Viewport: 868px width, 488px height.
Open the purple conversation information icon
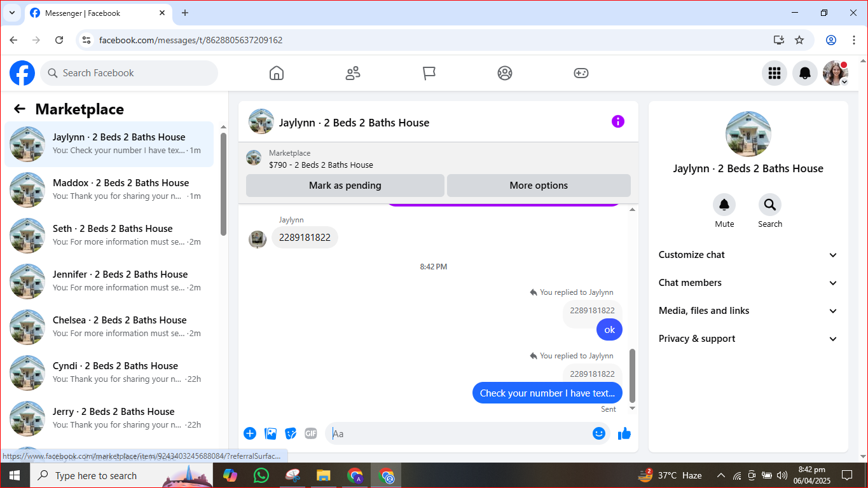coord(618,121)
